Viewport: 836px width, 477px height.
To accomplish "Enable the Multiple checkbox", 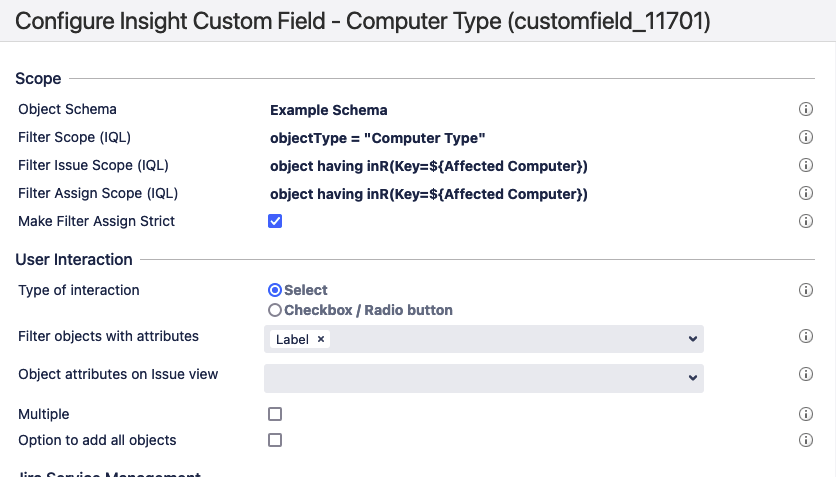I will pos(275,414).
